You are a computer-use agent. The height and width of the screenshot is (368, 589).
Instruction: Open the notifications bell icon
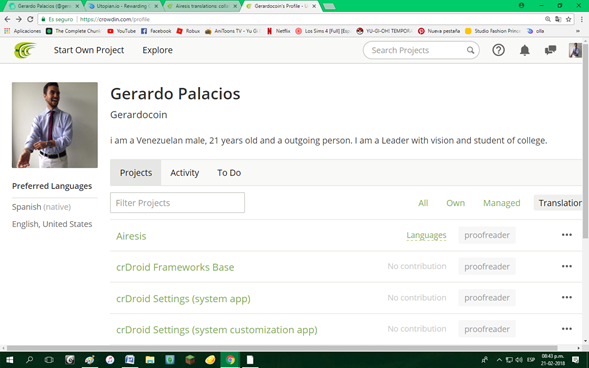coord(524,50)
